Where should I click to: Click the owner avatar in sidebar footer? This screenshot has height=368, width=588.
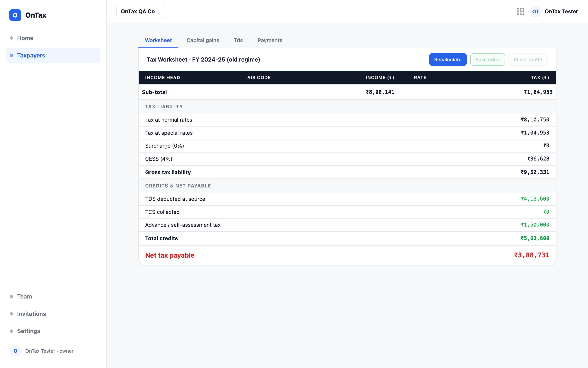pyautogui.click(x=16, y=351)
